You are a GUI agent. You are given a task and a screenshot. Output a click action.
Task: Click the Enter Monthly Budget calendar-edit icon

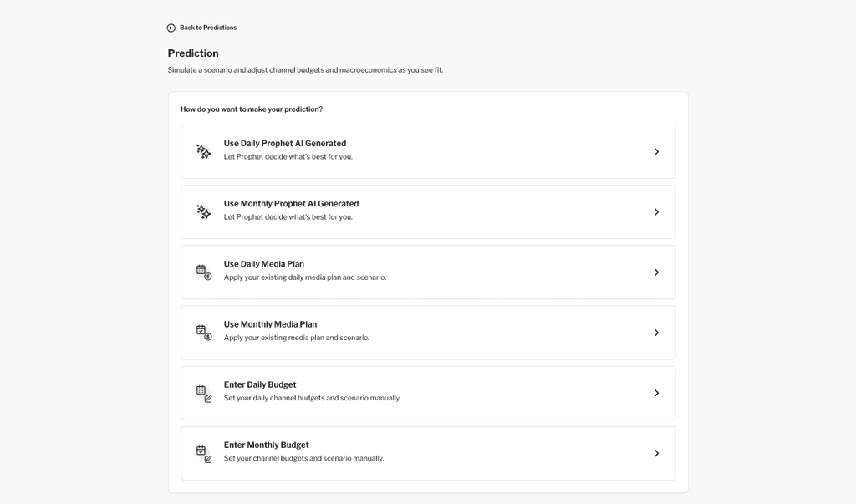204,453
